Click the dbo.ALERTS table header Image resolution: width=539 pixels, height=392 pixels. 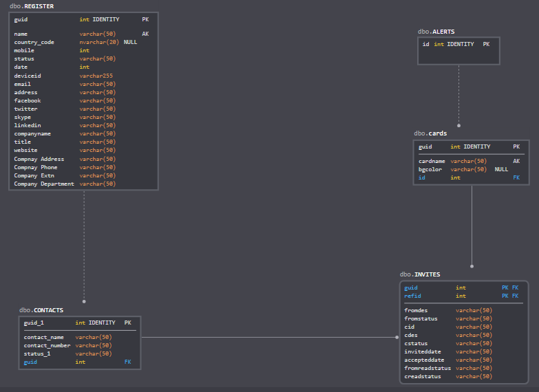[x=436, y=32]
